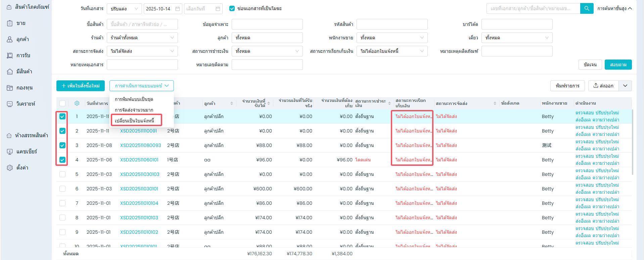Click the รหัสสินค้า input field
644x260 pixels.
(392, 24)
